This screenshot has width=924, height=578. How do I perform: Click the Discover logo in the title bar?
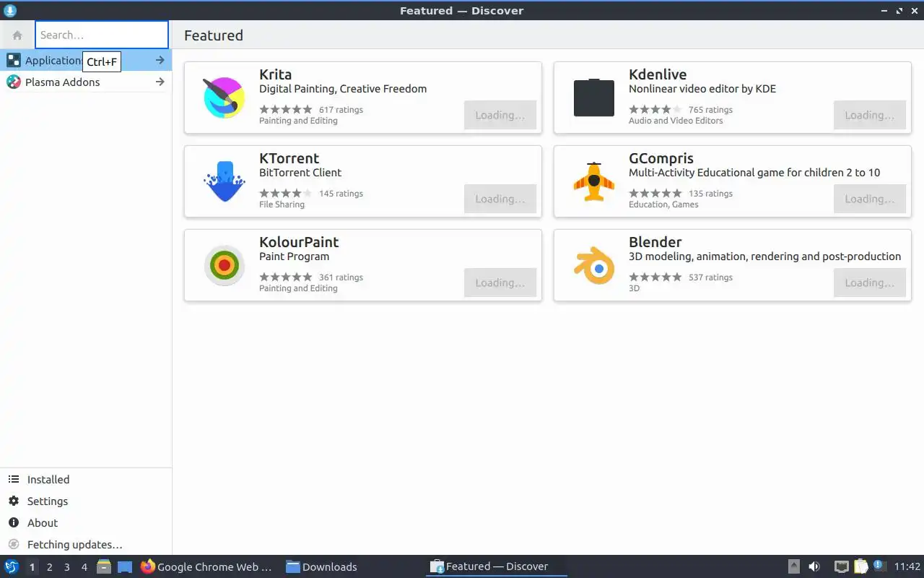click(9, 10)
